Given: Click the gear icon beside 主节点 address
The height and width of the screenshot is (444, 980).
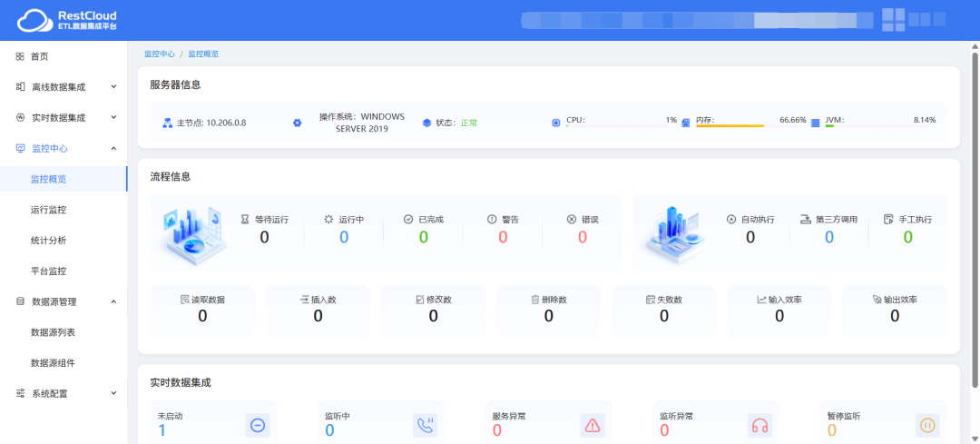Looking at the screenshot, I should click(298, 123).
